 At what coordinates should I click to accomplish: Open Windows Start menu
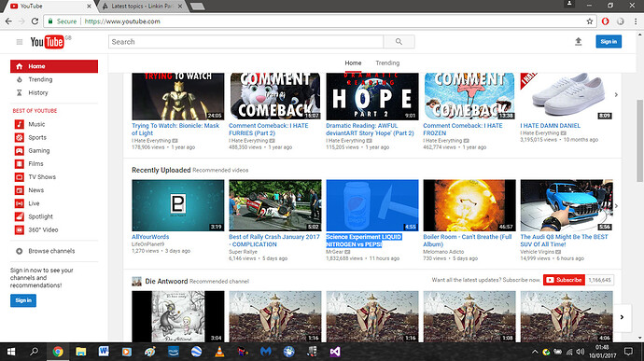11,352
